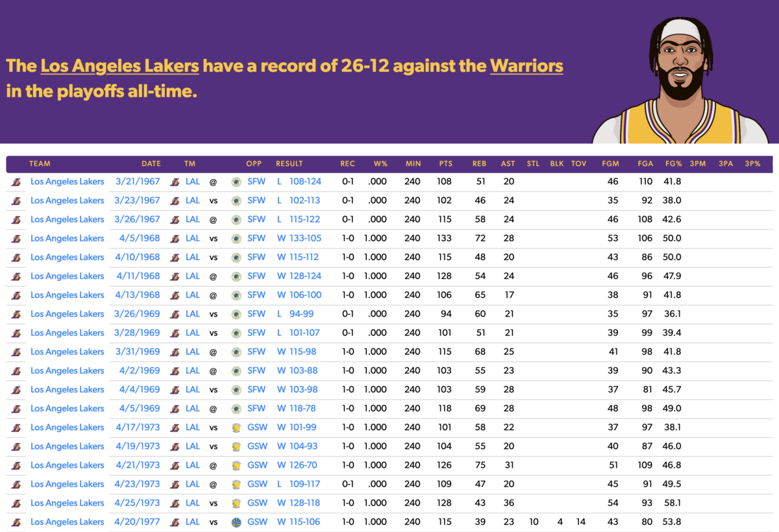Open Los Angeles Lakers link on 4/17/1973 row
The image size is (779, 532).
tap(68, 428)
